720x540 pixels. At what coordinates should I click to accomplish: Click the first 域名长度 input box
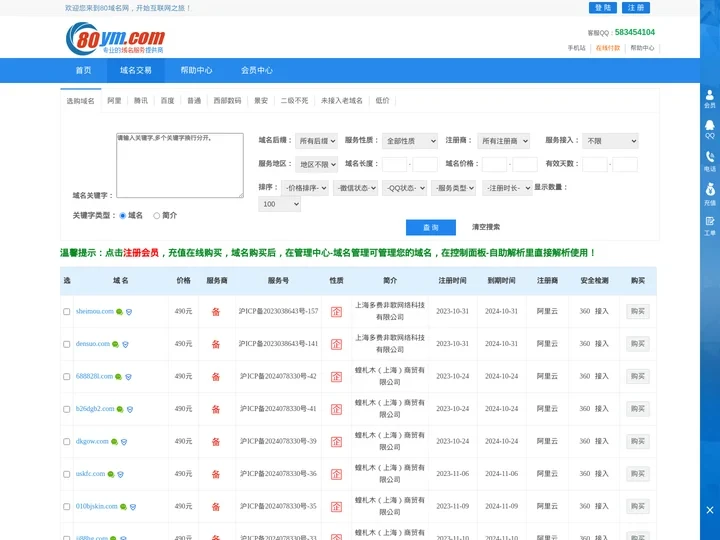click(x=394, y=164)
